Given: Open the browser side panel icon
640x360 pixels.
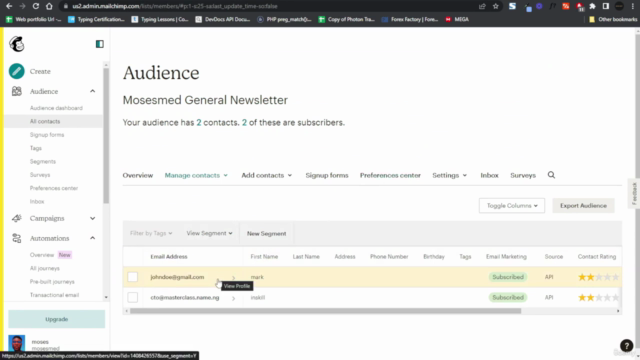Looking at the screenshot, I should pos(606,6).
